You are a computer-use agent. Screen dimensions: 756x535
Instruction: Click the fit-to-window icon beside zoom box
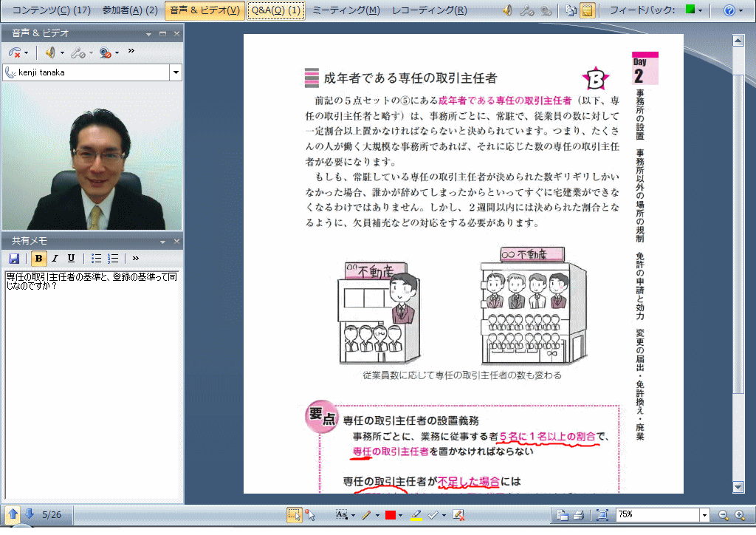click(x=602, y=515)
